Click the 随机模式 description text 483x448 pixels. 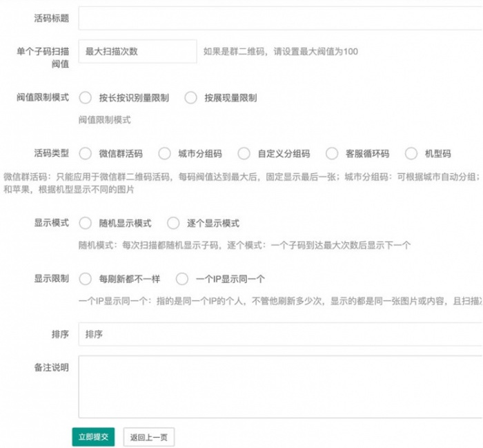click(244, 245)
